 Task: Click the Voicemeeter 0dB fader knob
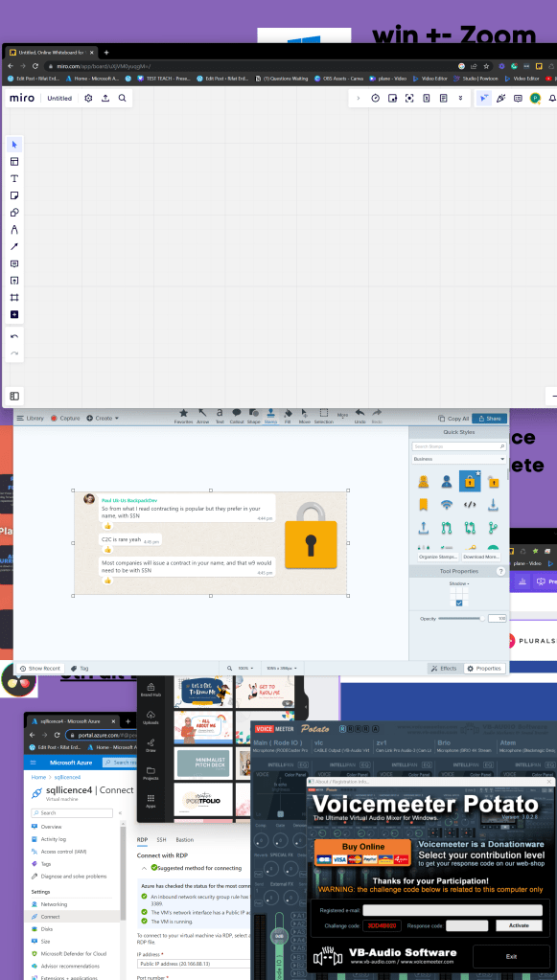click(x=281, y=936)
